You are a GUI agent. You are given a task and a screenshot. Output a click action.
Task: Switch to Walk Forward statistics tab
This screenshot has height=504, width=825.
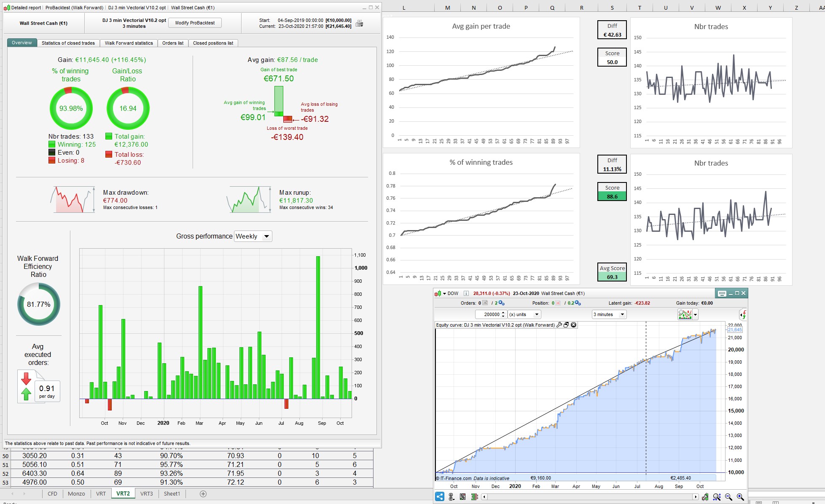tap(129, 43)
